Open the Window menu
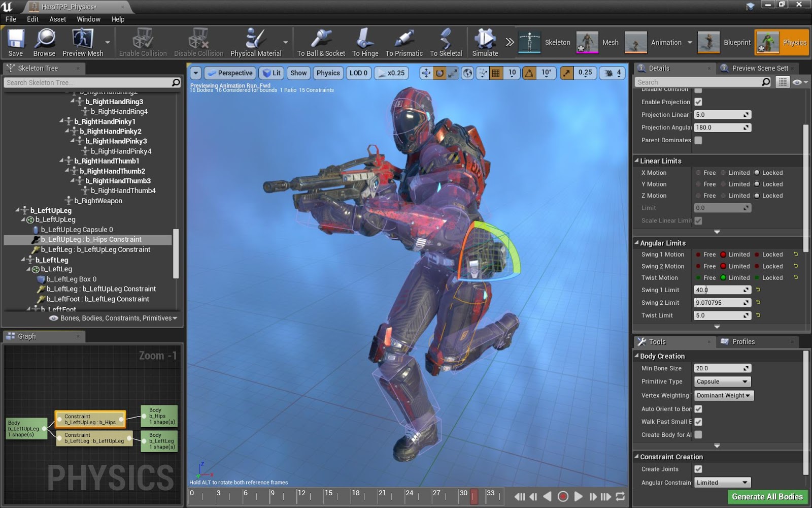 (x=88, y=19)
